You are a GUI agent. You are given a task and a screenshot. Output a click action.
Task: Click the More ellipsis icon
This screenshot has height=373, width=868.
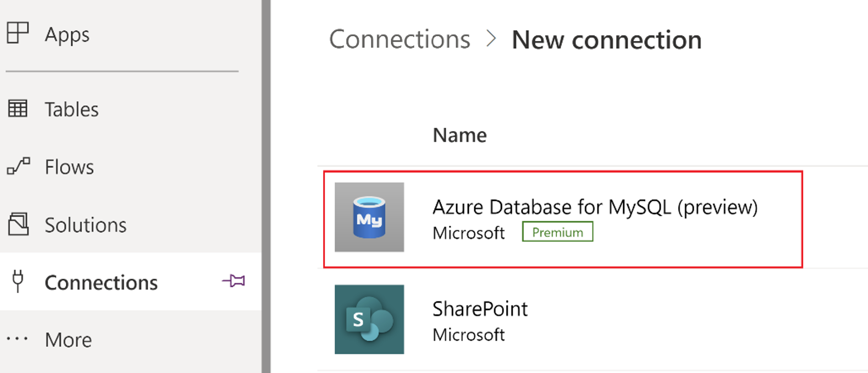click(x=17, y=339)
